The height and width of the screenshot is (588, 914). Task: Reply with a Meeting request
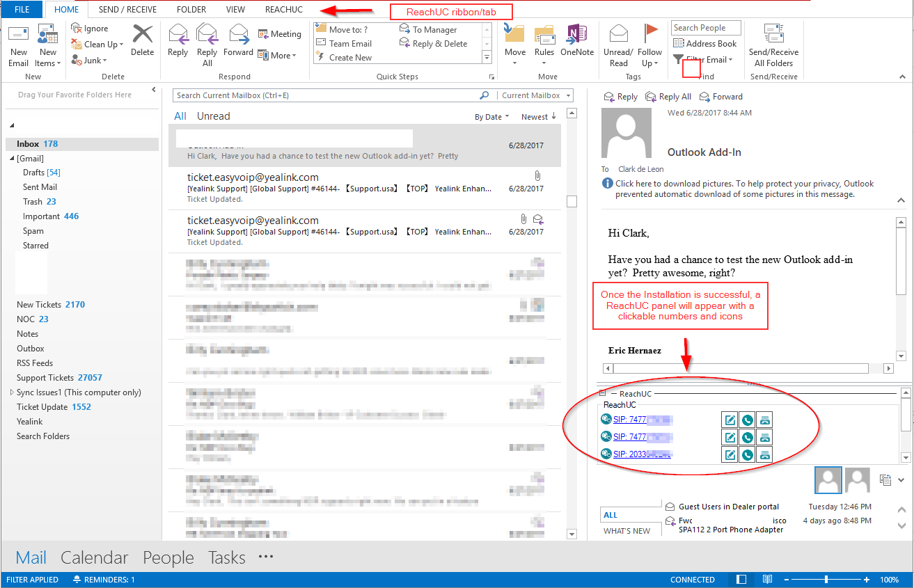click(x=279, y=33)
